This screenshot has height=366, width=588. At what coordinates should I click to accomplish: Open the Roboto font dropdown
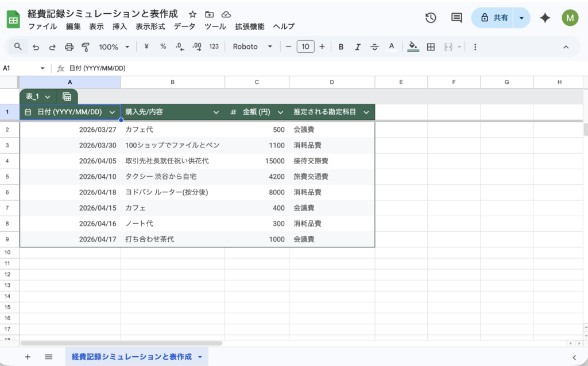click(252, 47)
